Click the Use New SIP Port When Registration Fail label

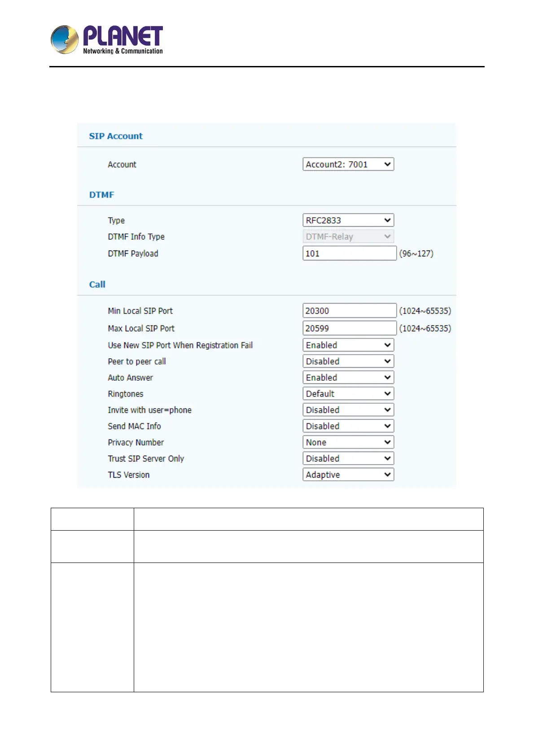[x=180, y=345]
